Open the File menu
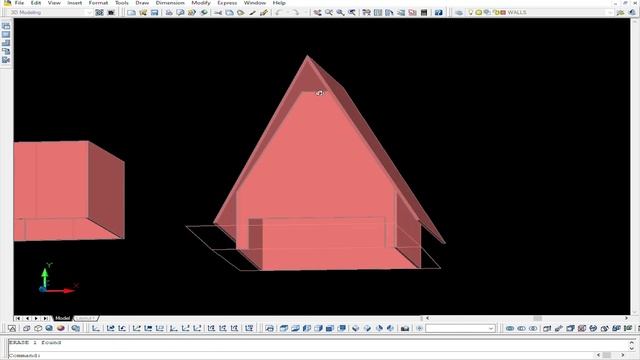Image resolution: width=640 pixels, height=360 pixels. tap(19, 3)
